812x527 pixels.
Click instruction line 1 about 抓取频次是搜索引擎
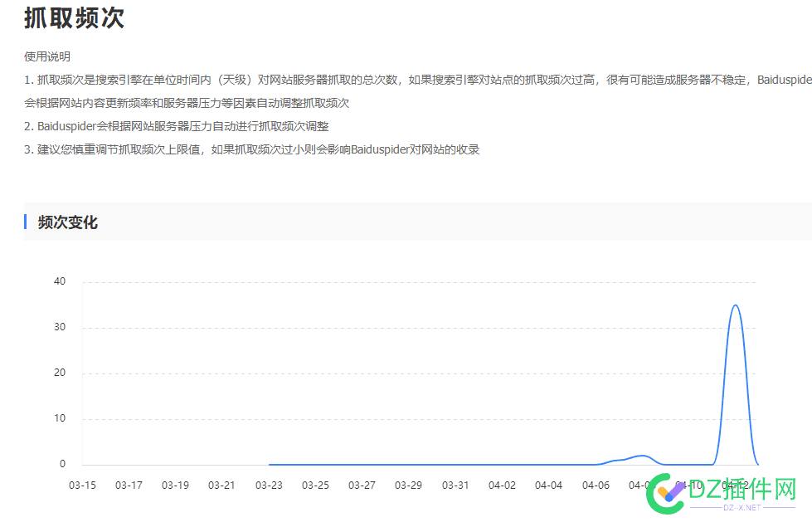click(418, 80)
